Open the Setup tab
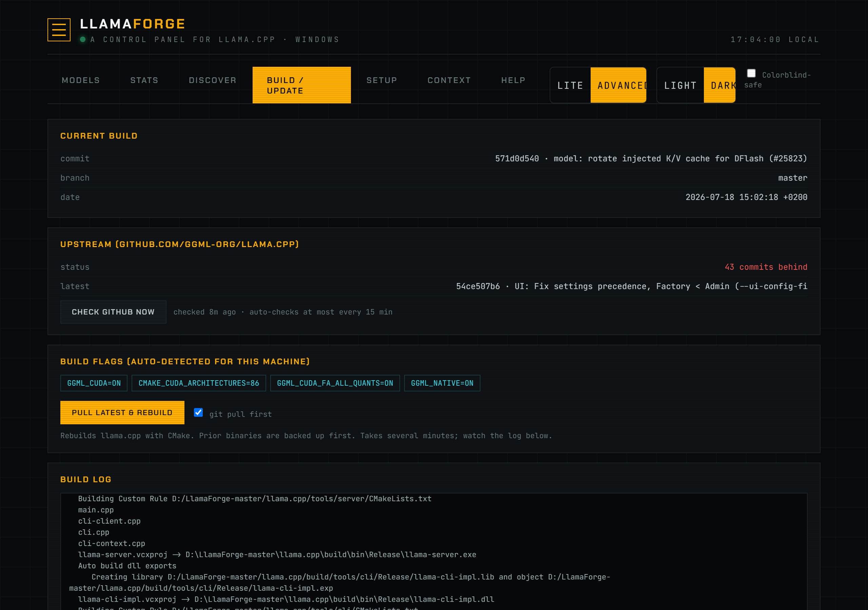The width and height of the screenshot is (868, 610). (x=382, y=80)
